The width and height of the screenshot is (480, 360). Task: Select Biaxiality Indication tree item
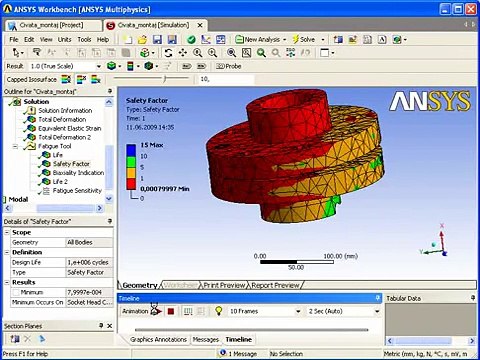(x=78, y=173)
